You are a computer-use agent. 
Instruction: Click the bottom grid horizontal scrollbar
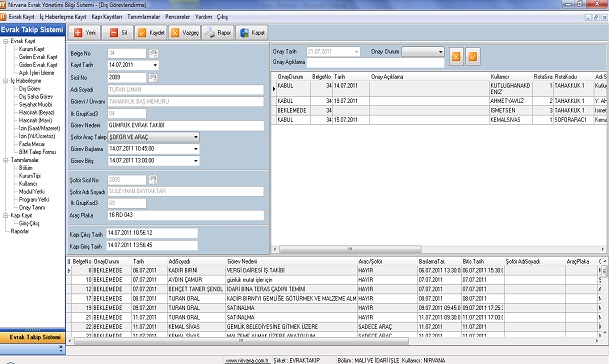[241, 341]
